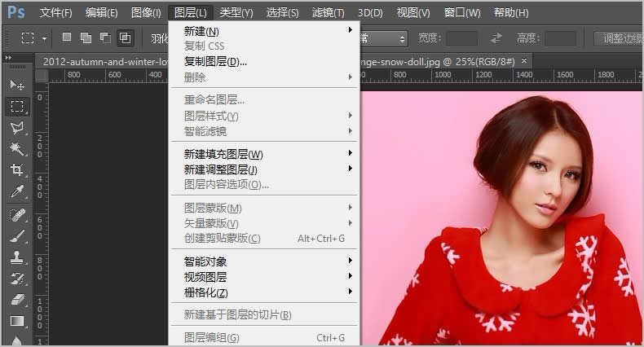Open the selection style dropdown
Image resolution: width=644 pixels, height=347 pixels.
(x=383, y=38)
